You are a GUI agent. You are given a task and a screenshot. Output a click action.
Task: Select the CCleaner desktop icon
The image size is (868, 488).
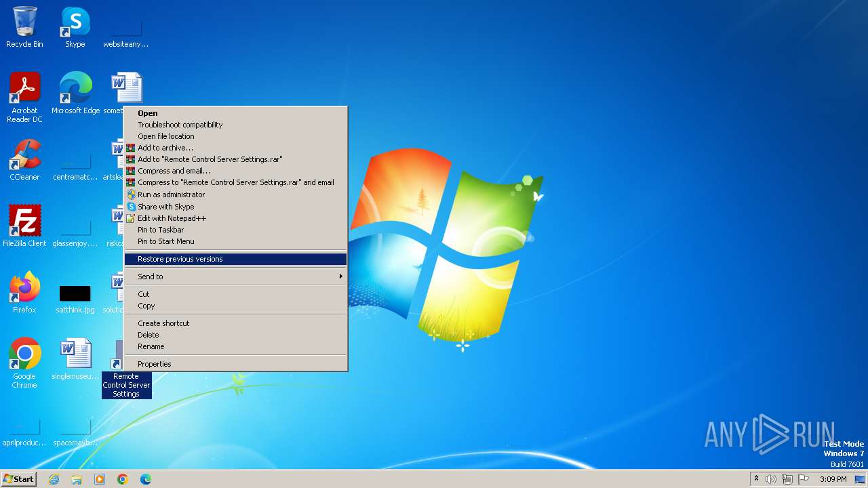pos(24,161)
